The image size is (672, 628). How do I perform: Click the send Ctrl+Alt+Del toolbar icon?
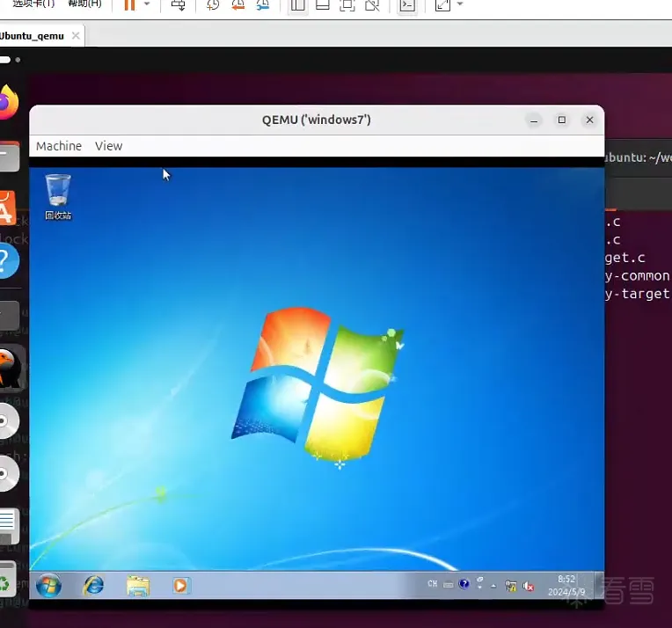(x=178, y=4)
